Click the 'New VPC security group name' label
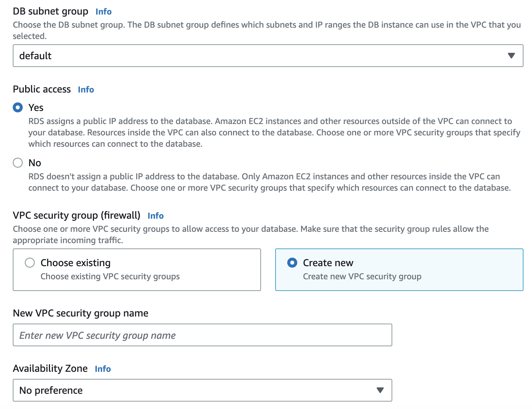The image size is (532, 409). 81,313
